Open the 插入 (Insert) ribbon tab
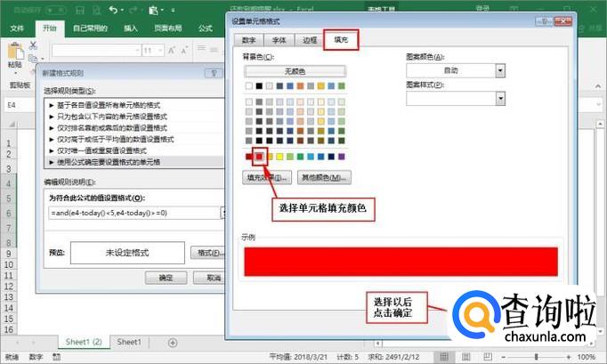 (131, 28)
